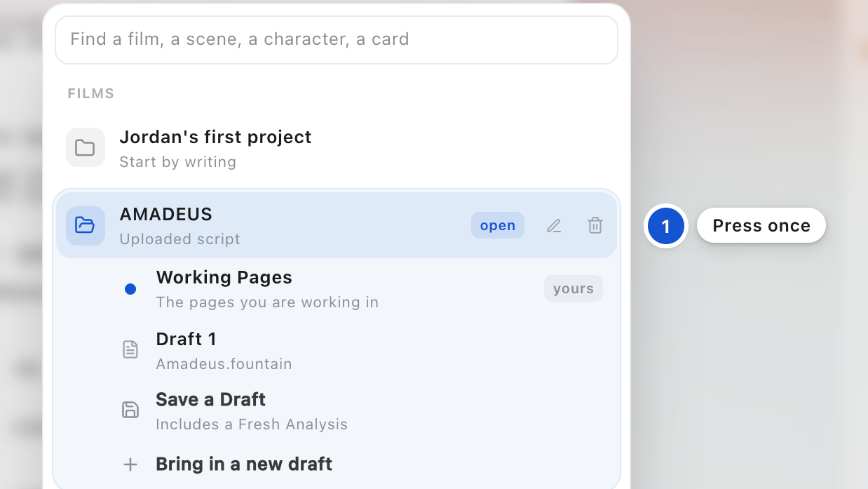Click the floppy disk icon for Save a Draft

click(x=130, y=410)
